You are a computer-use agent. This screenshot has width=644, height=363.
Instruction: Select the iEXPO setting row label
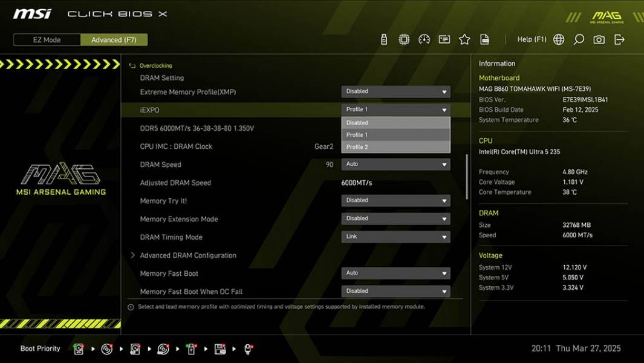149,110
